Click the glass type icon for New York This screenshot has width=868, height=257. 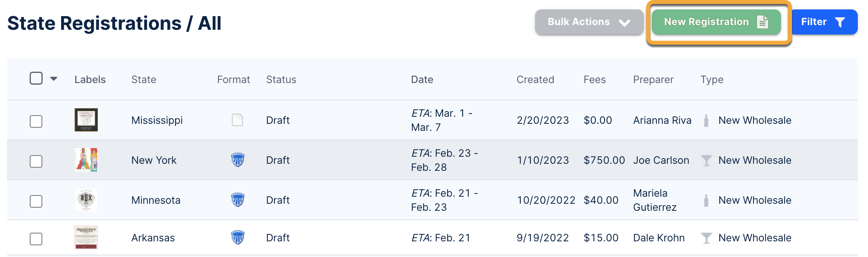pyautogui.click(x=706, y=160)
